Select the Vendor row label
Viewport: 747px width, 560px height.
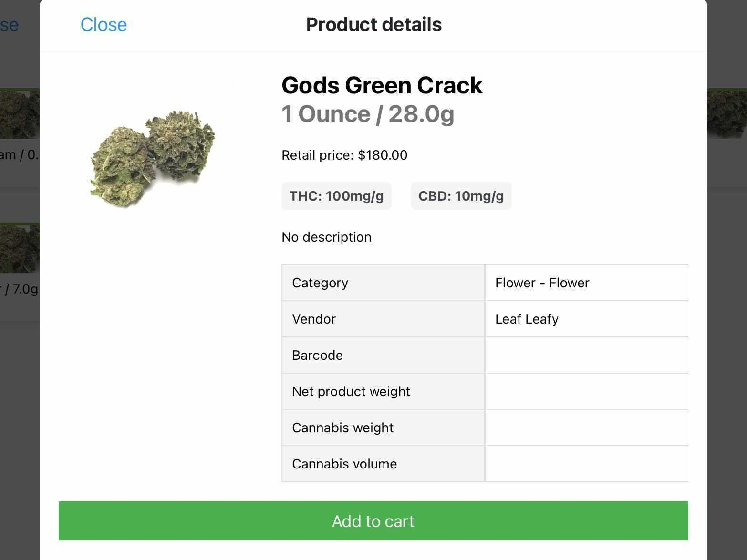(x=314, y=319)
